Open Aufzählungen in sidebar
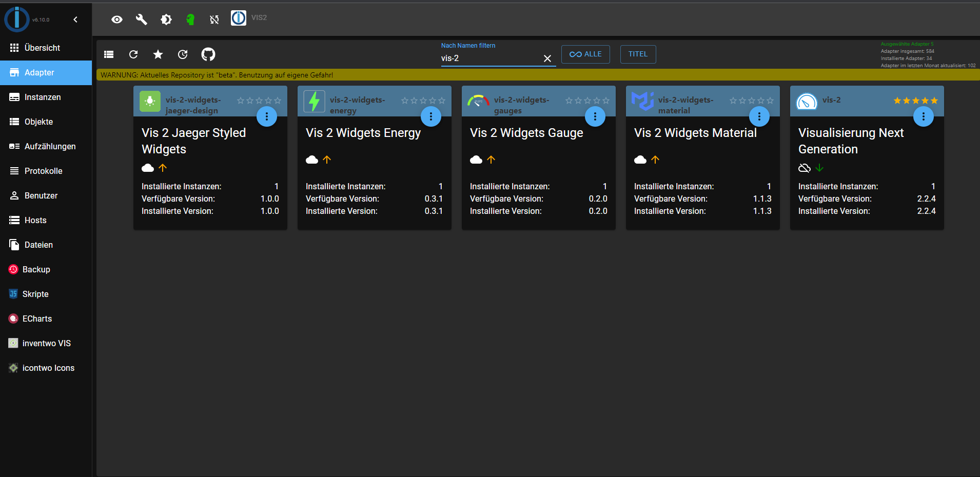 46,146
